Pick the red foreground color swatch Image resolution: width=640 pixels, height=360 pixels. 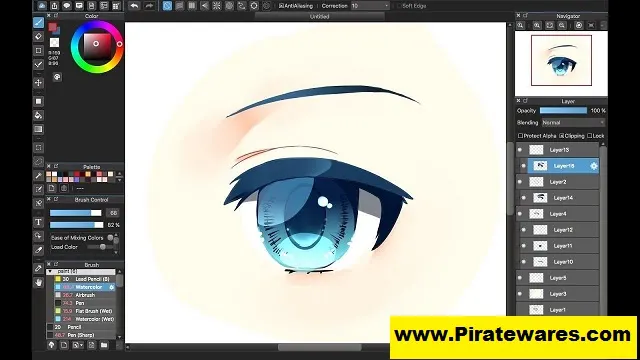(52, 27)
